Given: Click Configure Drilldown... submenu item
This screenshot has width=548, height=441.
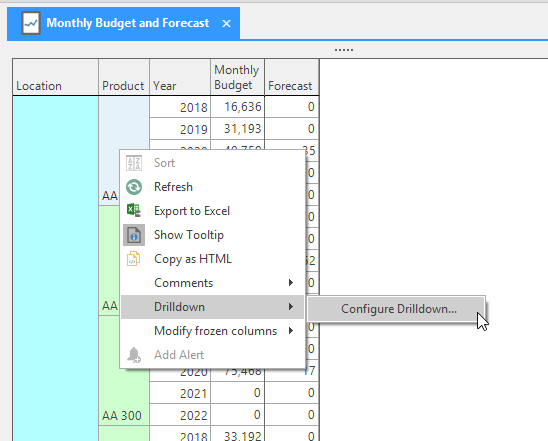Looking at the screenshot, I should coord(396,309).
